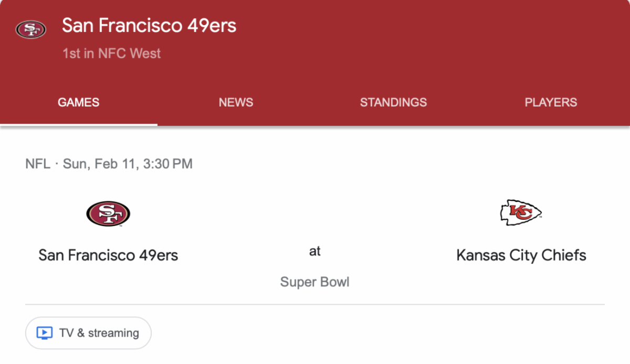
Task: Click the 49ers logo in the game matchup
Action: tap(108, 213)
